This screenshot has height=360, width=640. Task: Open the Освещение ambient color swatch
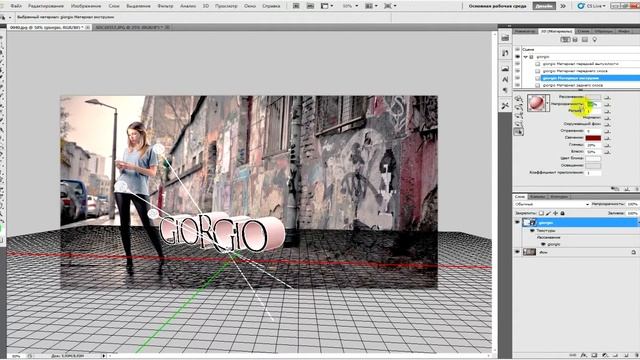(x=593, y=165)
